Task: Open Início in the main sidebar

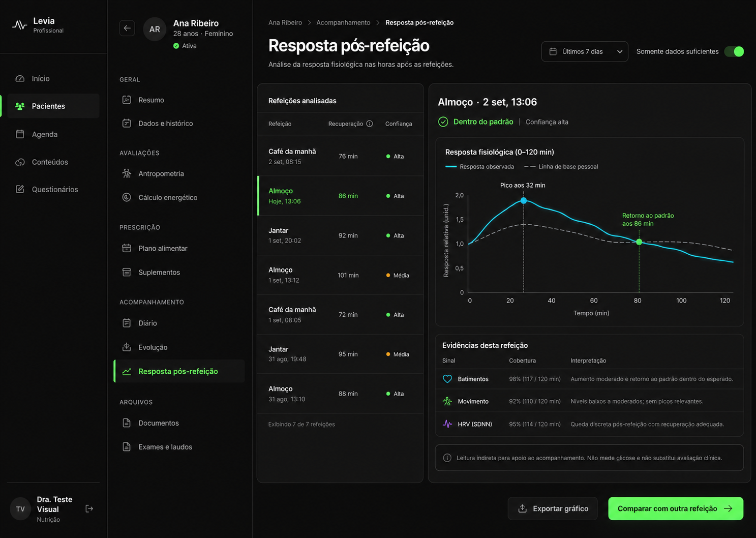Action: tap(53, 78)
